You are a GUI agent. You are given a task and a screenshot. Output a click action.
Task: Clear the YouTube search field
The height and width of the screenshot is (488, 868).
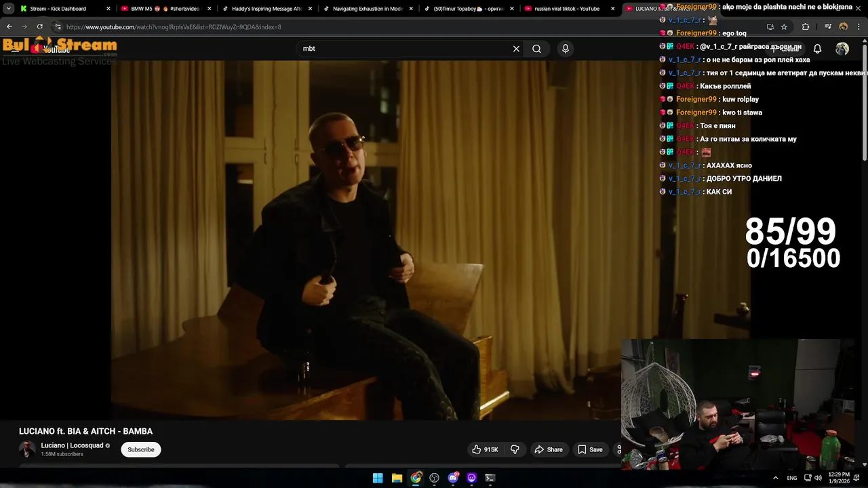[516, 49]
